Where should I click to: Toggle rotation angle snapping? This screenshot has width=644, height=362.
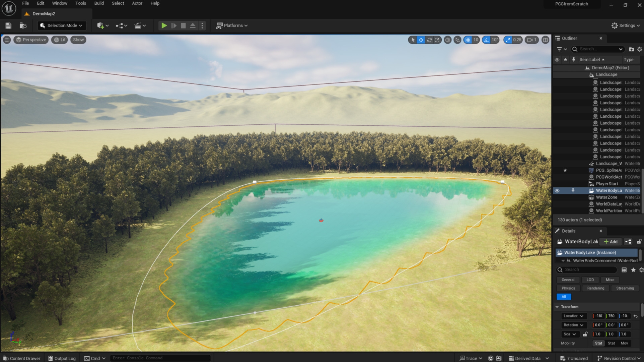(486, 40)
